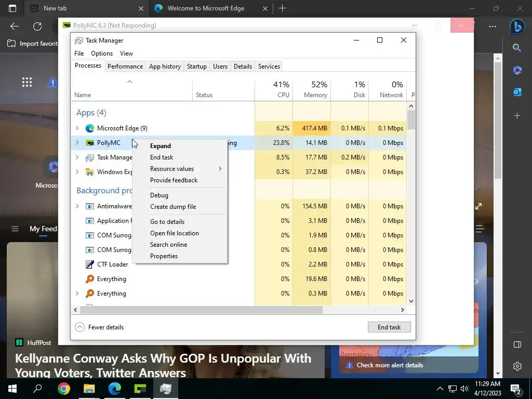Click the search icon in Edge sidebar
This screenshot has height=399, width=532.
(x=517, y=48)
